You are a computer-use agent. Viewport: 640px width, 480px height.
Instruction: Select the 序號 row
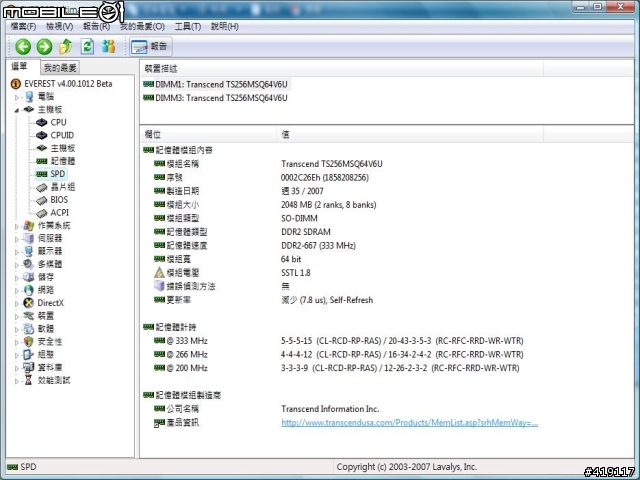click(x=261, y=178)
